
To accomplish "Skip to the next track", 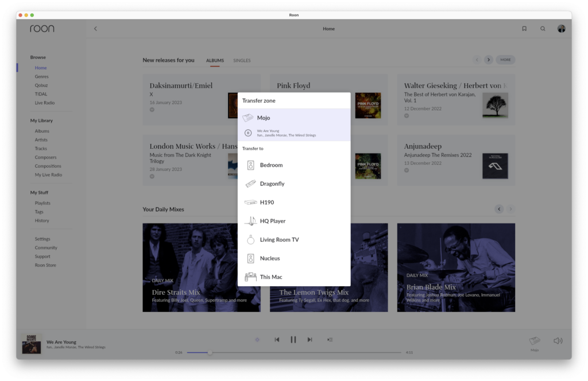I will click(x=310, y=340).
